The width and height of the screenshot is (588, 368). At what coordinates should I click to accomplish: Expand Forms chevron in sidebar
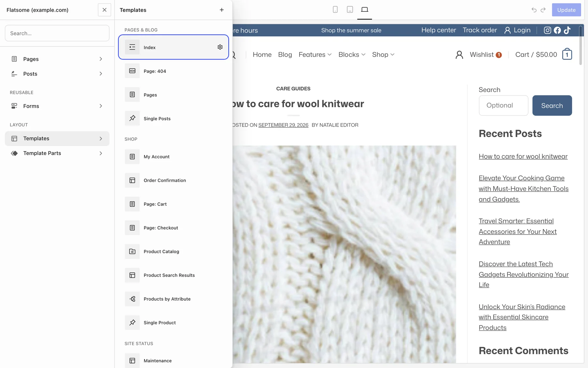(x=101, y=106)
